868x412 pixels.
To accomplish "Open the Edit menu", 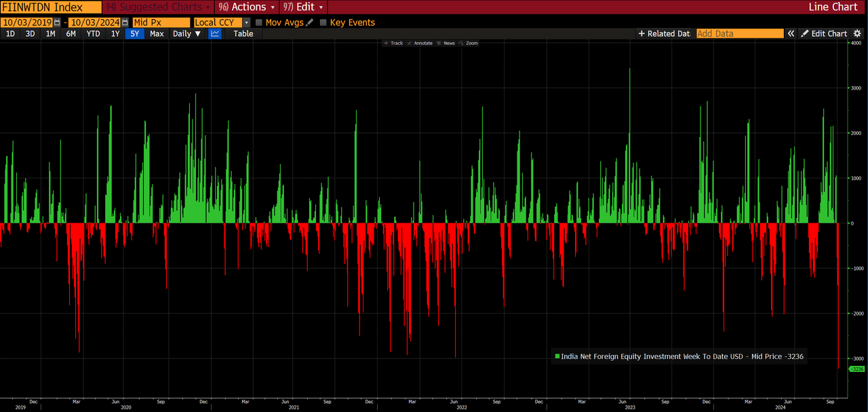I will point(304,7).
